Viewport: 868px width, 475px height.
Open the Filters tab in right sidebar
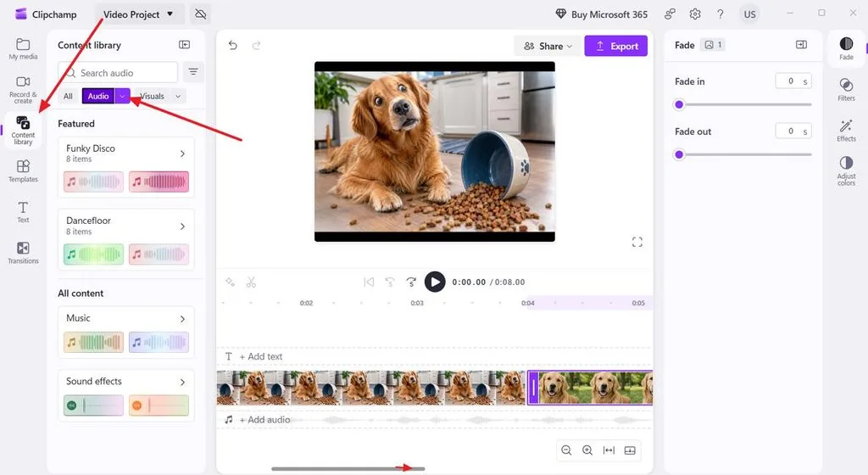[847, 90]
